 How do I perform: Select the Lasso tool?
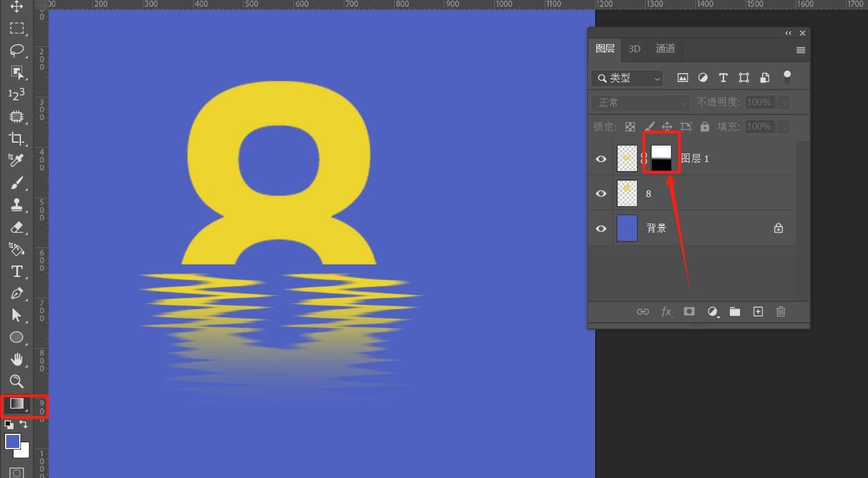[16, 50]
